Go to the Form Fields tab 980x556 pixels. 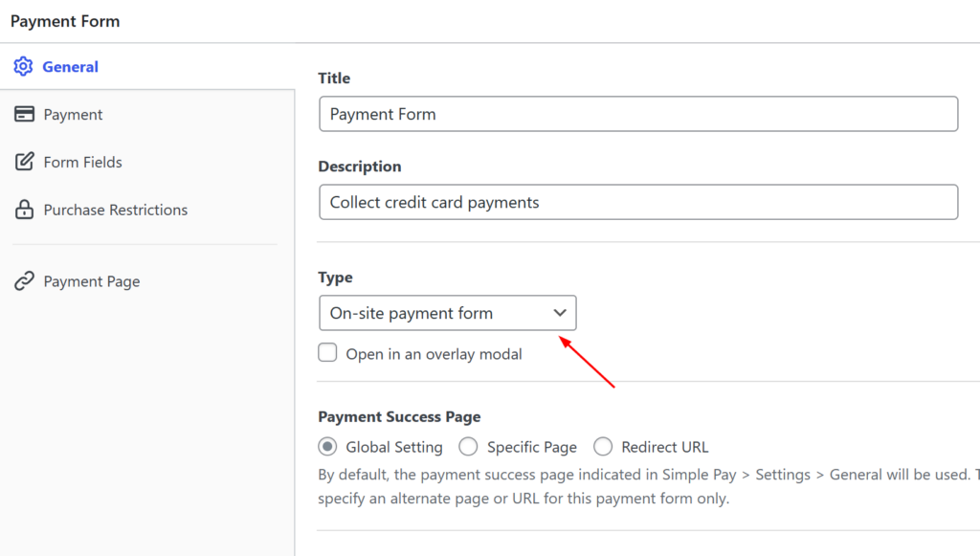click(x=82, y=163)
